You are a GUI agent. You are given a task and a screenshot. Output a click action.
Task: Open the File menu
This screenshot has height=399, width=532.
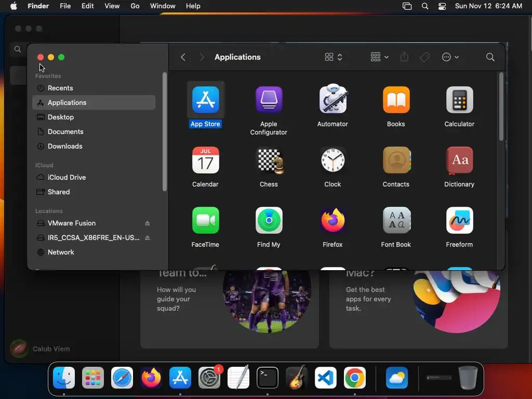point(65,6)
